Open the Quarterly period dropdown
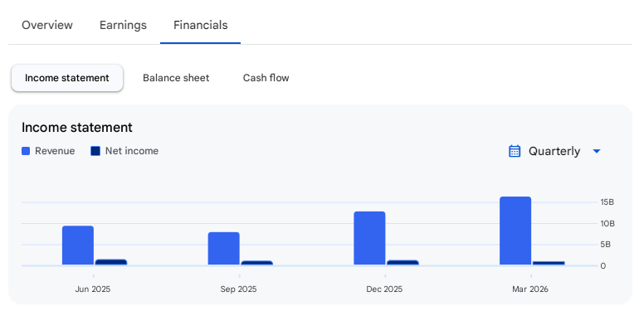Viewport: 644px width, 316px height. pyautogui.click(x=554, y=151)
